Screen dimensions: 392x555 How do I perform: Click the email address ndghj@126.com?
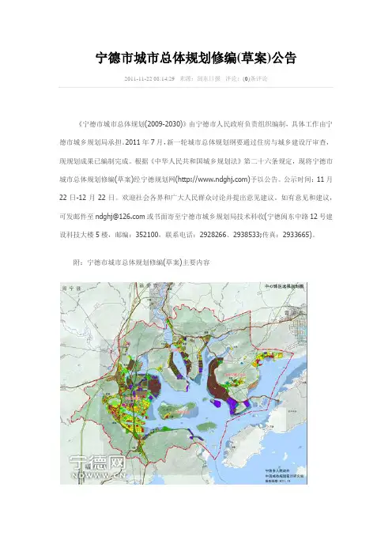(x=120, y=217)
